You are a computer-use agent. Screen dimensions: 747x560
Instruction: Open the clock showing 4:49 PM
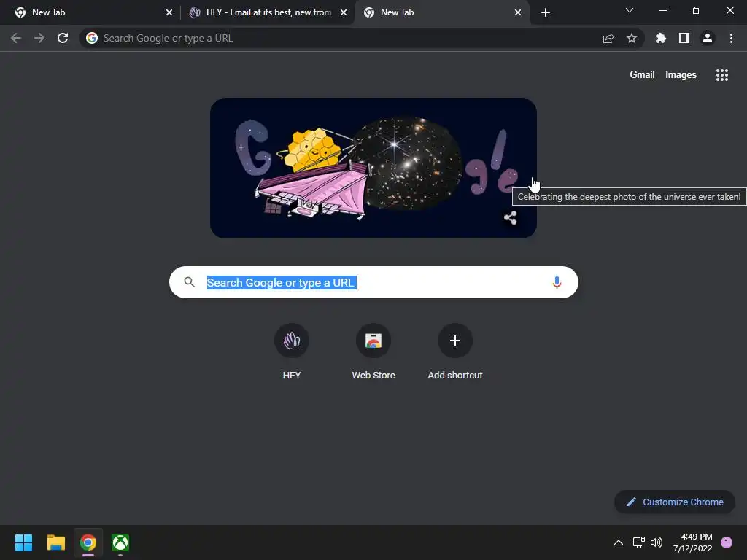[693, 542]
